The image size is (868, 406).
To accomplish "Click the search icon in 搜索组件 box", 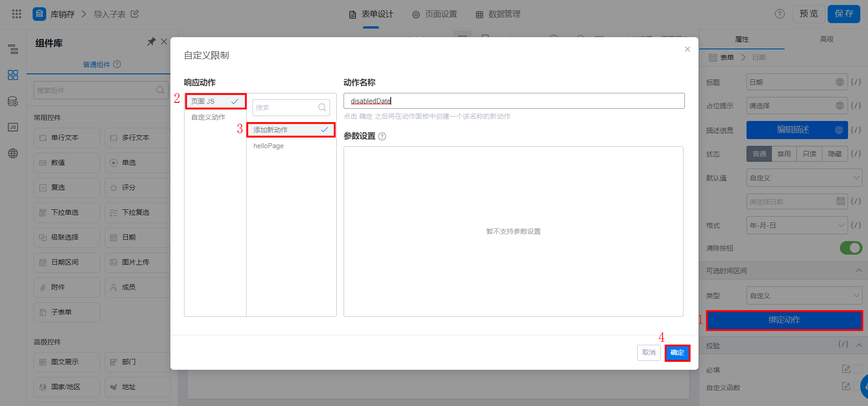I will (x=160, y=90).
